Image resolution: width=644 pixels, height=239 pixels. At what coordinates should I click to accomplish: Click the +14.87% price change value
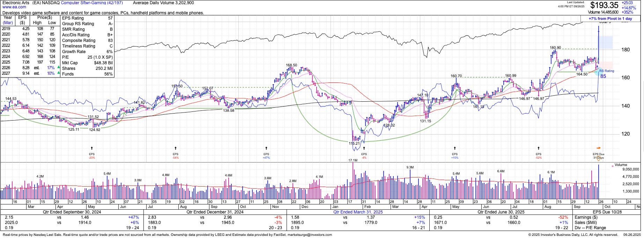pyautogui.click(x=629, y=8)
